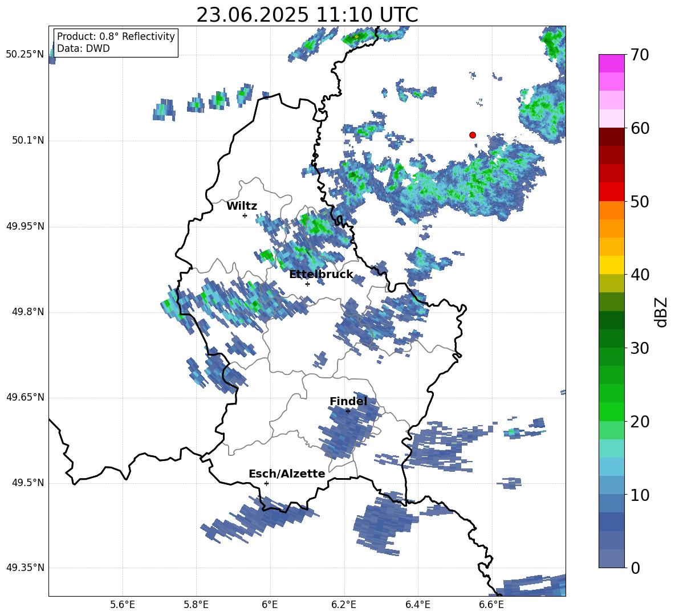Click the colorbar tick label 70
The width and height of the screenshot is (675, 616).
[x=640, y=55]
